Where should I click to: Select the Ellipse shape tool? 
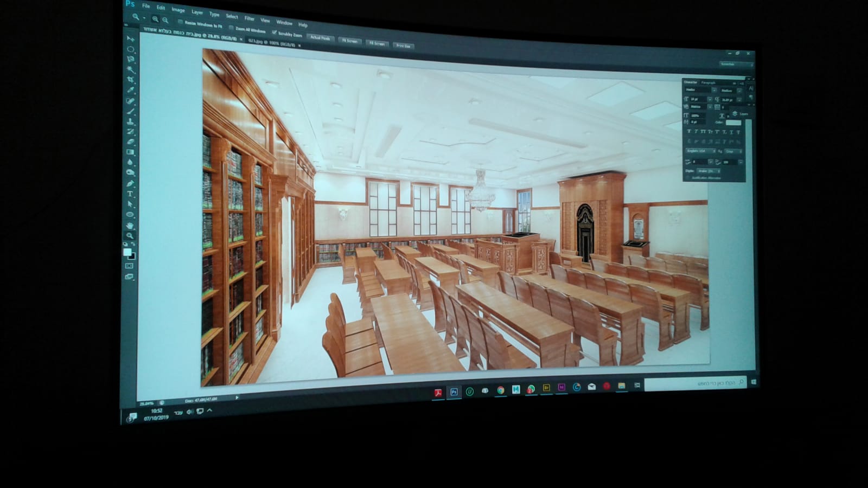tap(130, 214)
